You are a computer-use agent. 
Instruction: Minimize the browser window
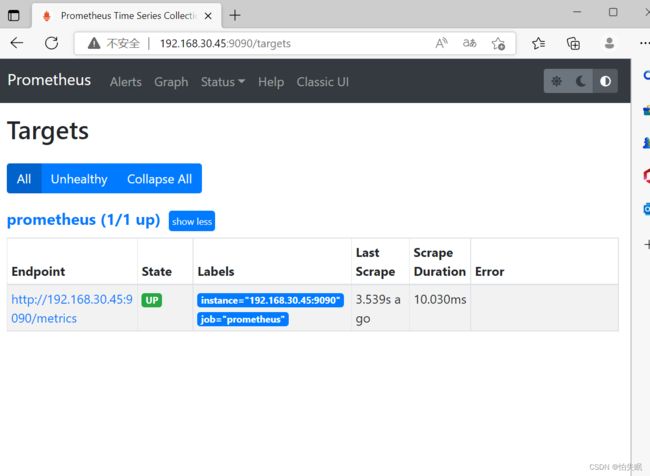click(577, 12)
